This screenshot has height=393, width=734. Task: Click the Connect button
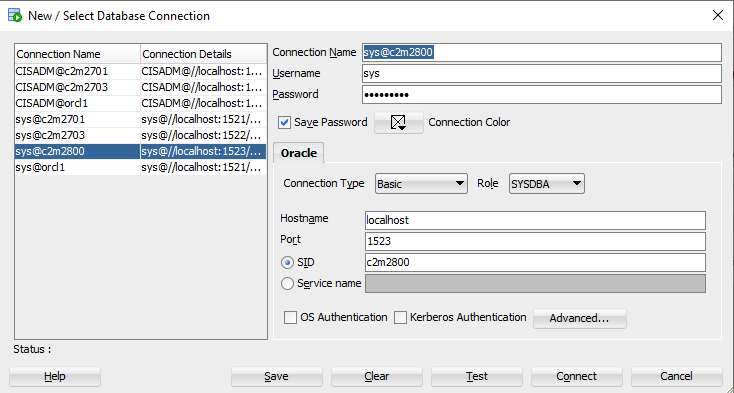click(576, 376)
